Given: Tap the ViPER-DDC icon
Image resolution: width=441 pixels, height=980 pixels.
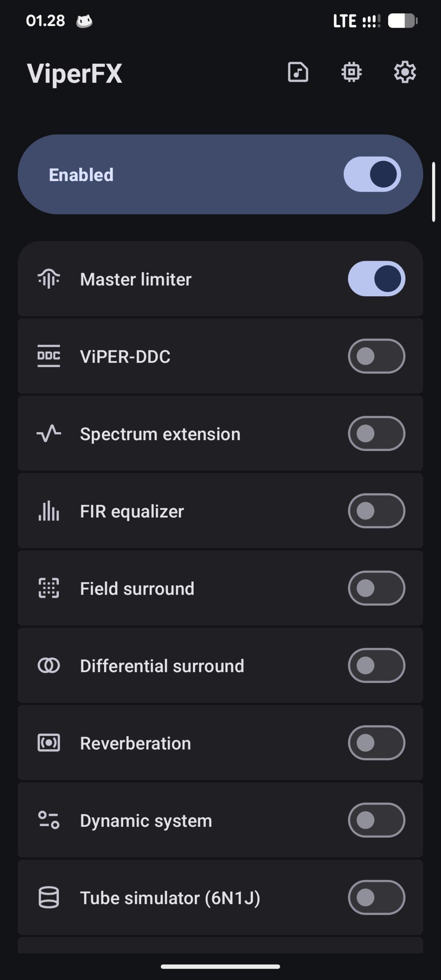Looking at the screenshot, I should pos(49,356).
